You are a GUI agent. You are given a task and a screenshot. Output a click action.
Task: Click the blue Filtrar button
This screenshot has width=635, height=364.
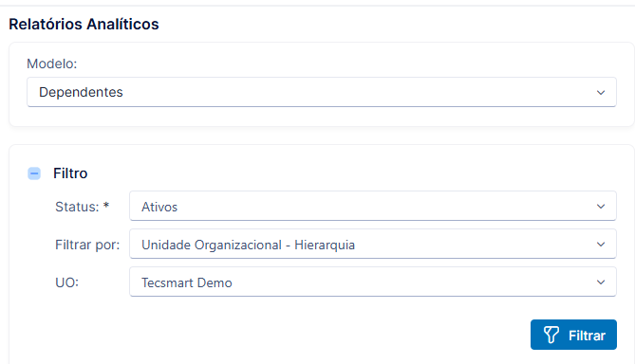pyautogui.click(x=573, y=335)
